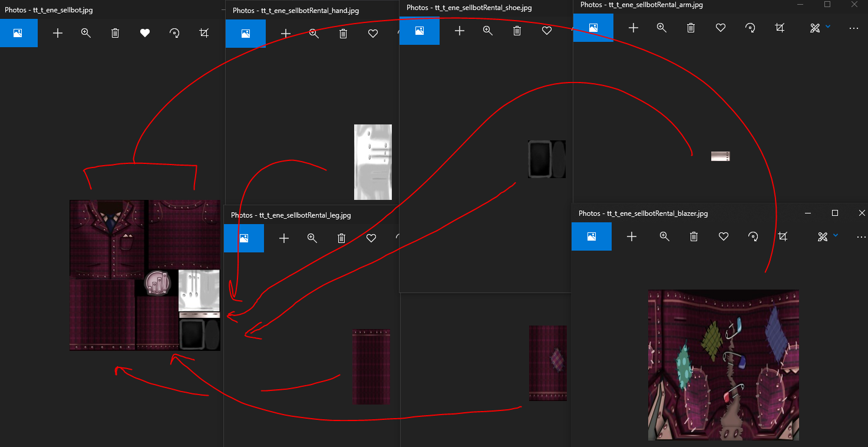Minimize the sellbotRental_arm.jpg window

[x=800, y=5]
